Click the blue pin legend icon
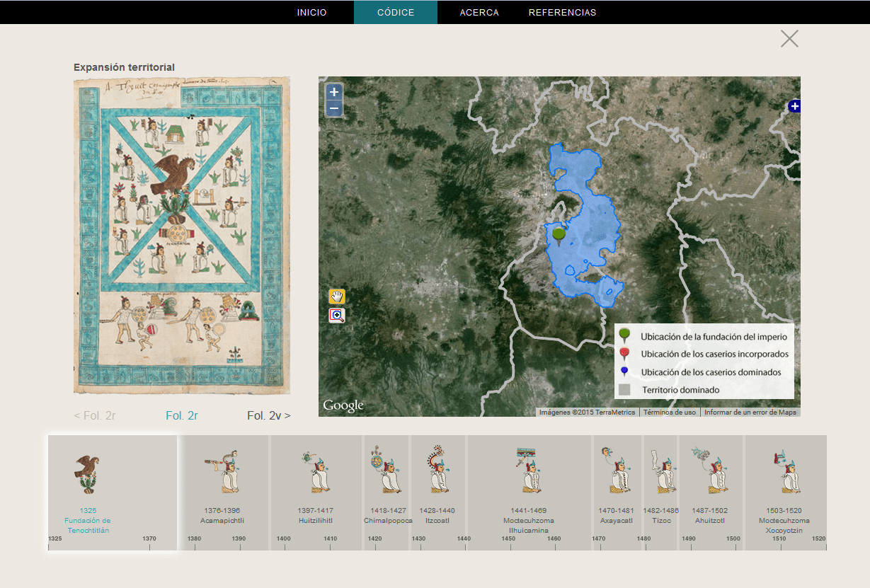Viewport: 870px width, 588px height. coord(624,371)
